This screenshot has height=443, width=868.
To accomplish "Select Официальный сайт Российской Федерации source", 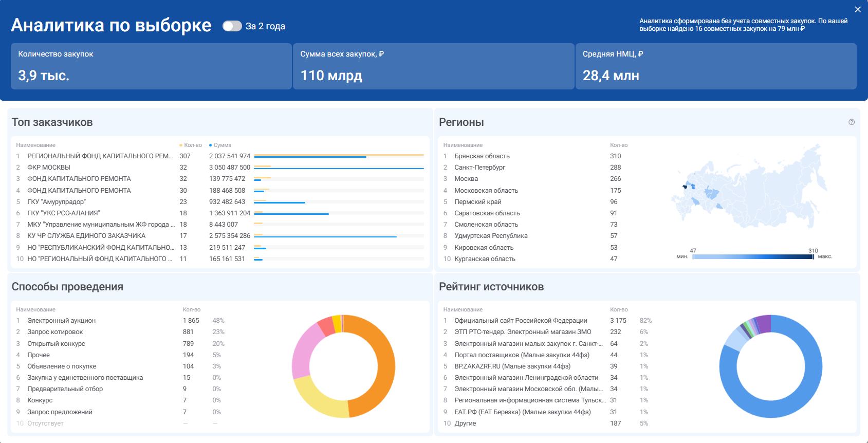I will [x=521, y=321].
